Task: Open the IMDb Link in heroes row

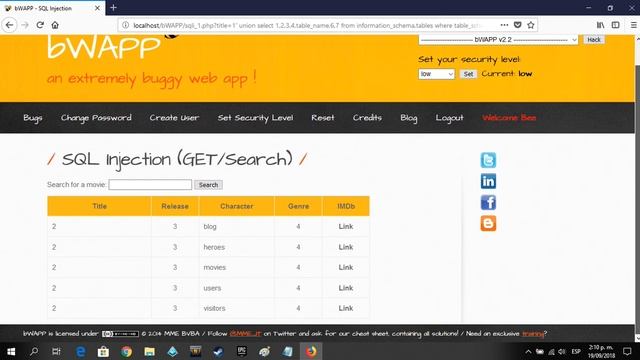Action: click(x=346, y=247)
